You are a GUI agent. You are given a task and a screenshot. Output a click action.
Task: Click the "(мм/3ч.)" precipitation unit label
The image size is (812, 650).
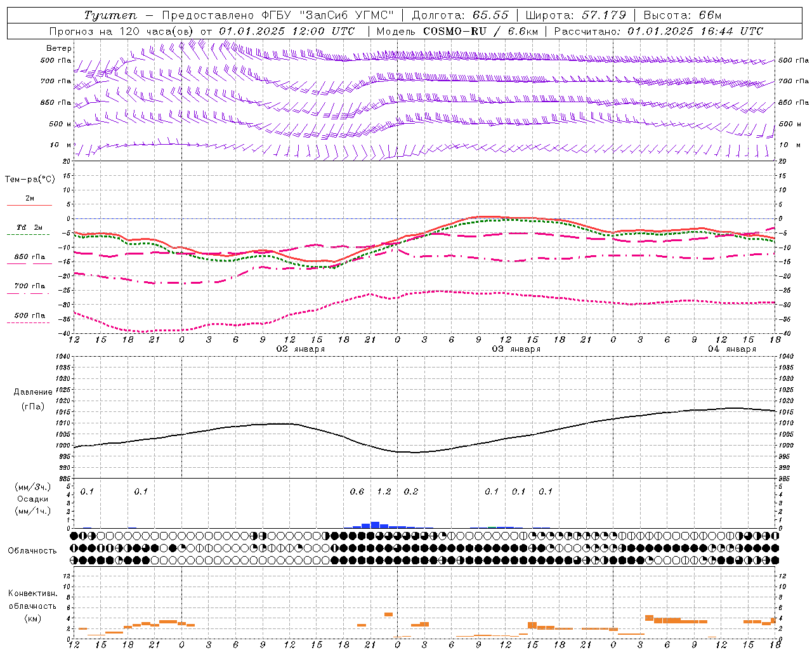tap(33, 487)
